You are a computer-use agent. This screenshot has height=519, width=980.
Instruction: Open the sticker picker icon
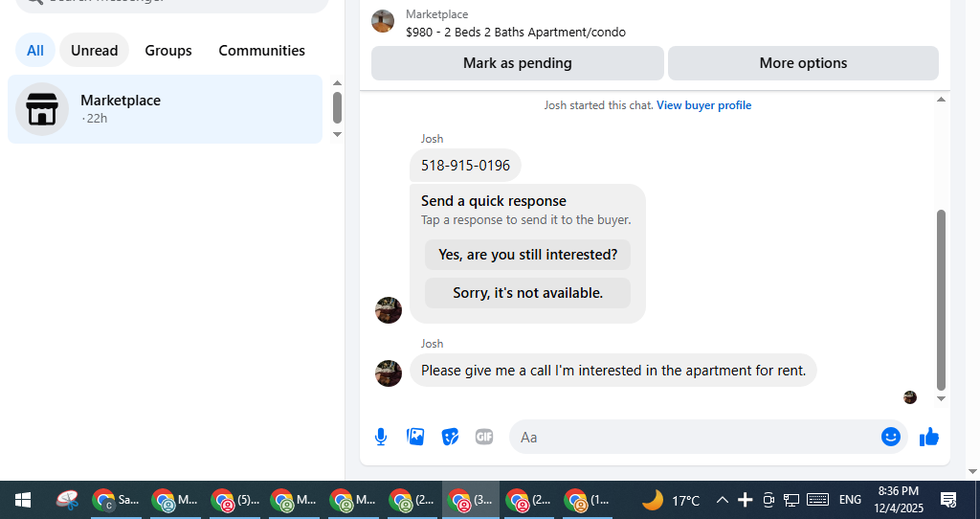point(450,437)
